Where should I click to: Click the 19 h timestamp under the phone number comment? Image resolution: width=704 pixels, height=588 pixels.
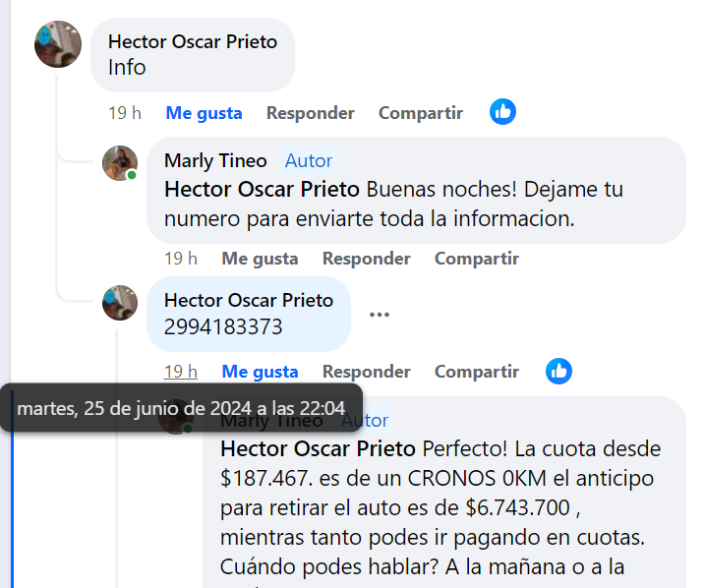point(180,372)
